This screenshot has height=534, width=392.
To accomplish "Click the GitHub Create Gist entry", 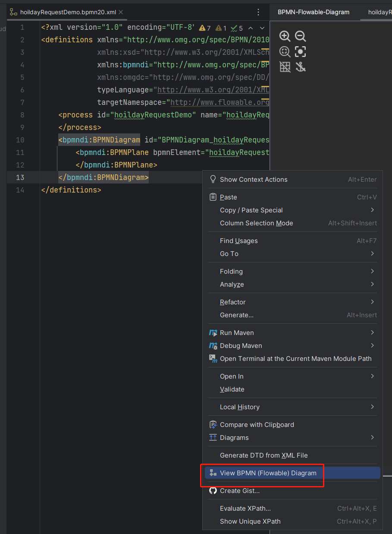I will pos(239,491).
